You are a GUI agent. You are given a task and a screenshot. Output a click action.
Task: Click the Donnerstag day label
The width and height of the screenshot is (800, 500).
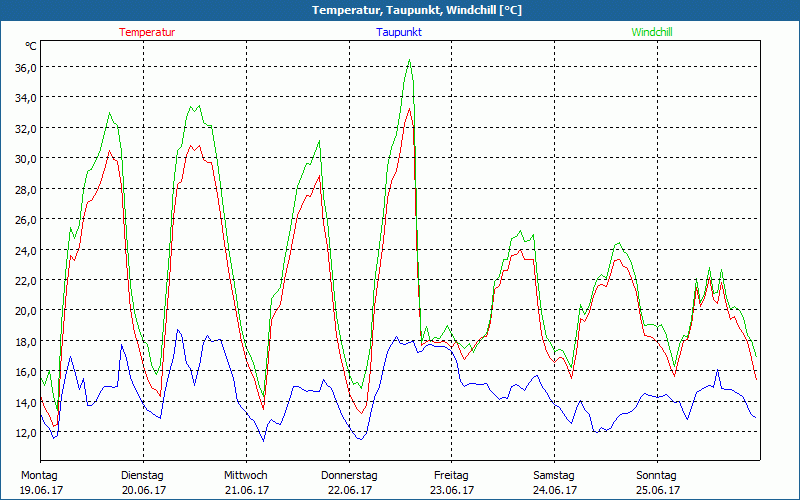click(x=349, y=476)
